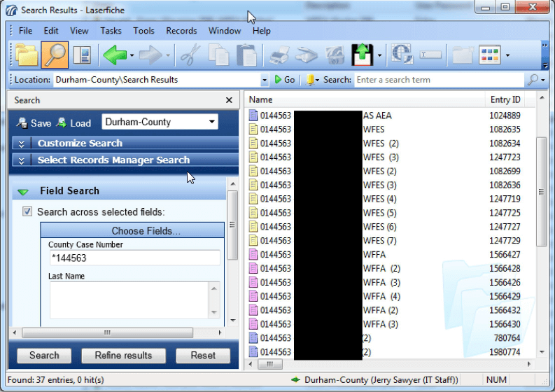Image resolution: width=555 pixels, height=392 pixels.
Task: Click the toolbar overflow chevron
Action: pyautogui.click(x=545, y=46)
